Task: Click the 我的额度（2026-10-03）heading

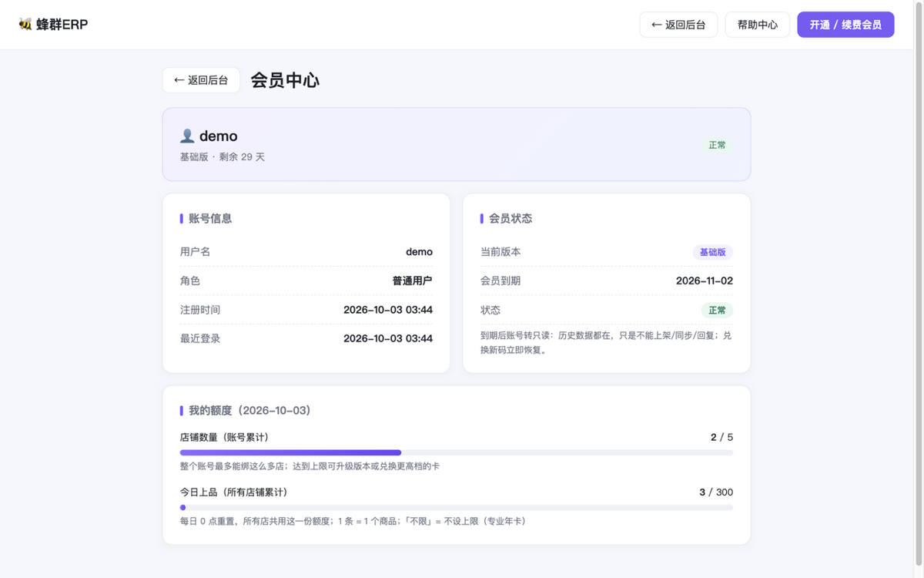Action: click(x=250, y=410)
